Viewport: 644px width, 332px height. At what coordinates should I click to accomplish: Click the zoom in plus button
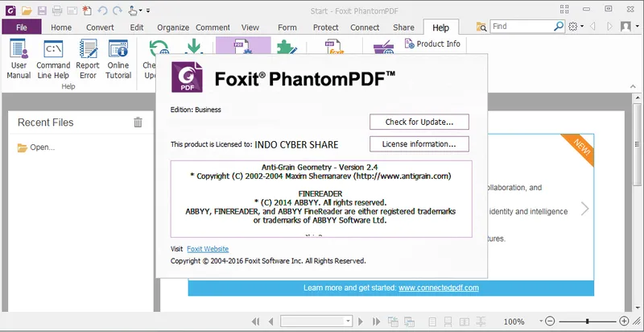tap(624, 322)
